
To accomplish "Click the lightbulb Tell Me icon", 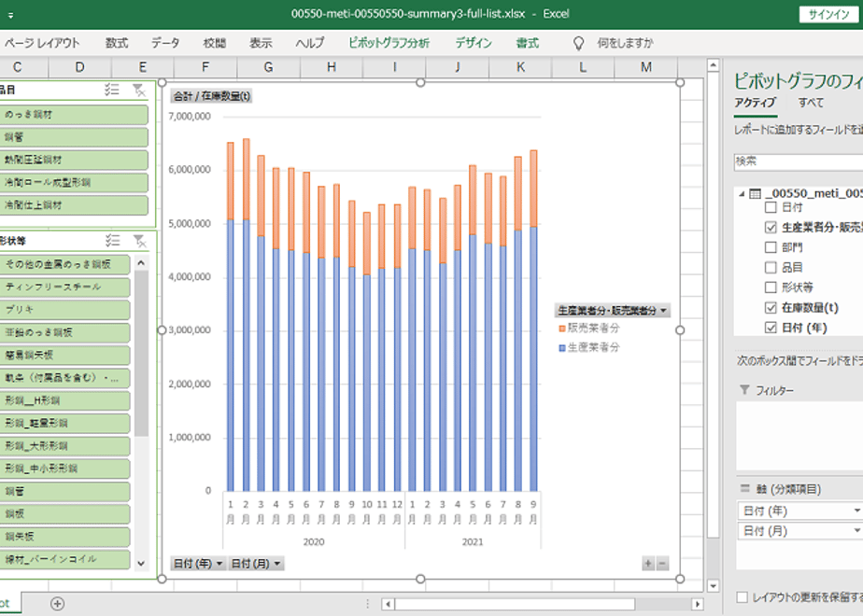I will (578, 44).
